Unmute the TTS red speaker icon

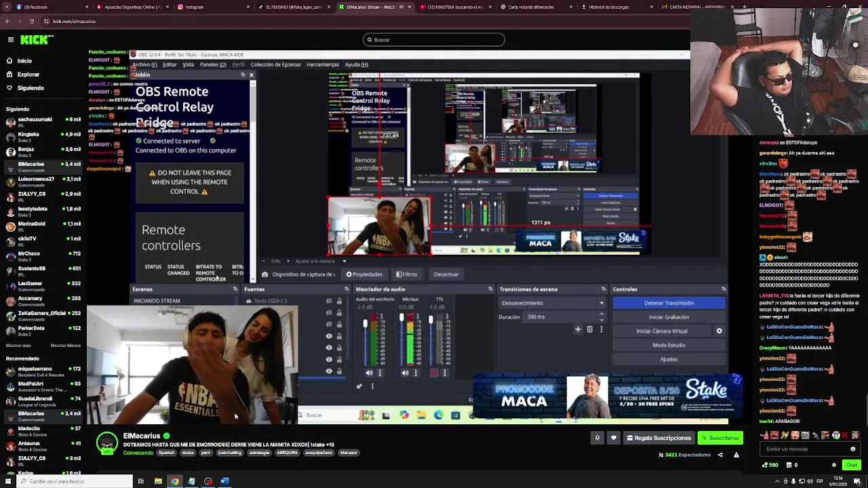pos(435,373)
